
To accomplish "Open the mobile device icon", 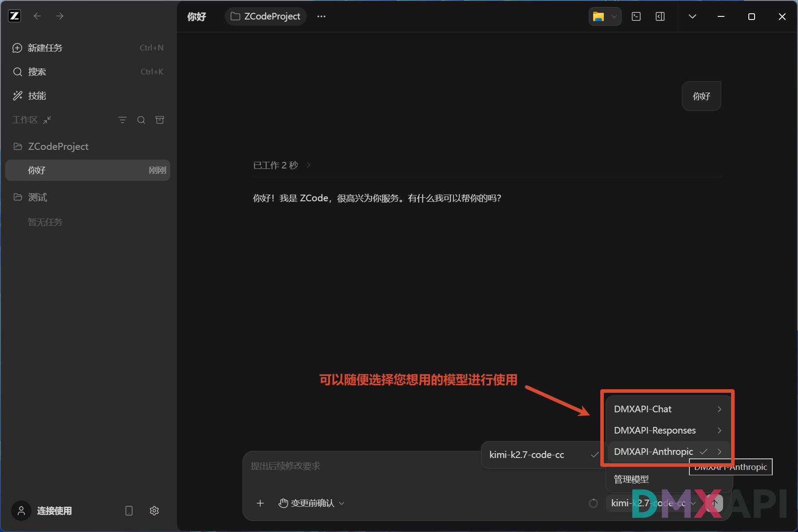I will coord(129,511).
